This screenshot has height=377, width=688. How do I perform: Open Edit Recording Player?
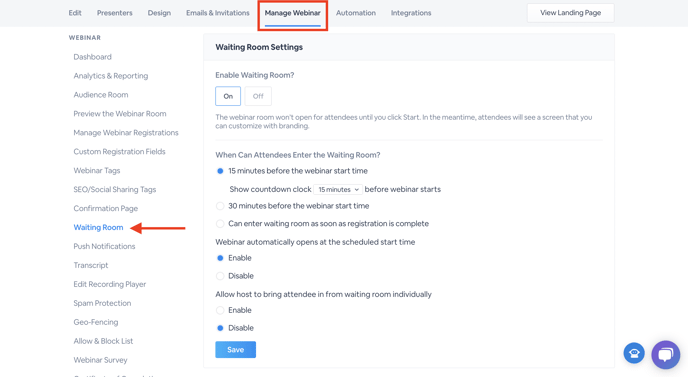pos(110,284)
